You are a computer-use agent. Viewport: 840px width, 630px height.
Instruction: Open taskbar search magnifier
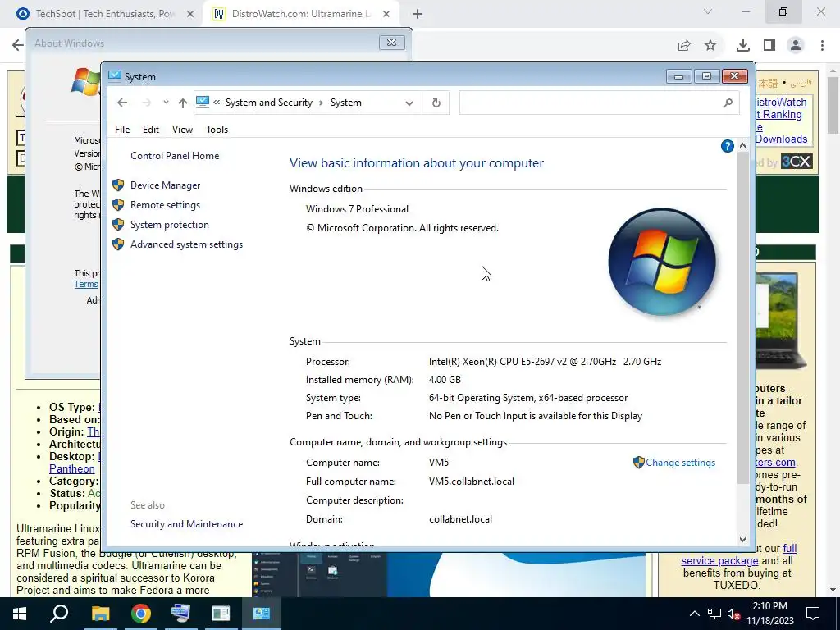[x=59, y=613]
